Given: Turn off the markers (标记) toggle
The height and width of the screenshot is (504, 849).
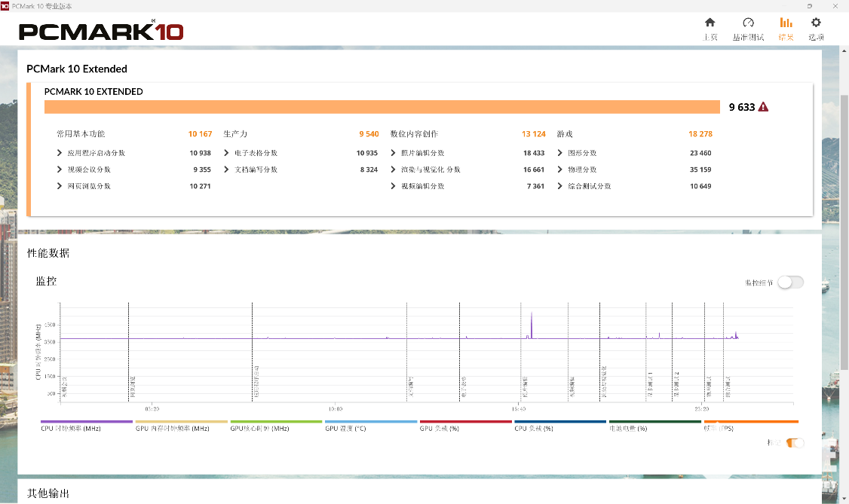Looking at the screenshot, I should (x=795, y=443).
